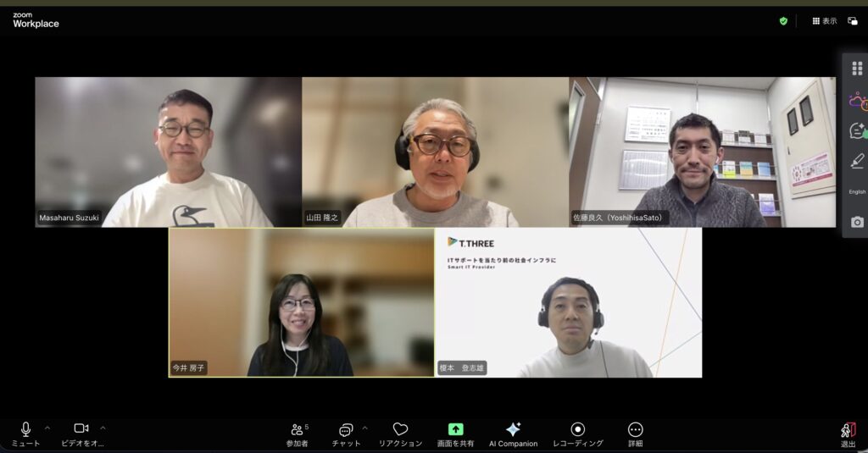The width and height of the screenshot is (868, 453).
Task: Toggle the video camera on or off
Action: (81, 429)
